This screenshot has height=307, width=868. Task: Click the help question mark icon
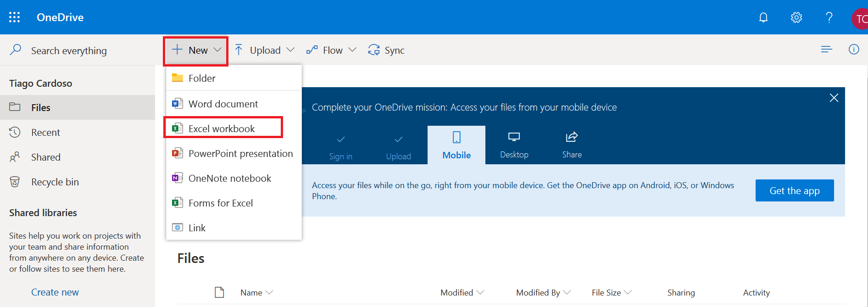tap(829, 17)
